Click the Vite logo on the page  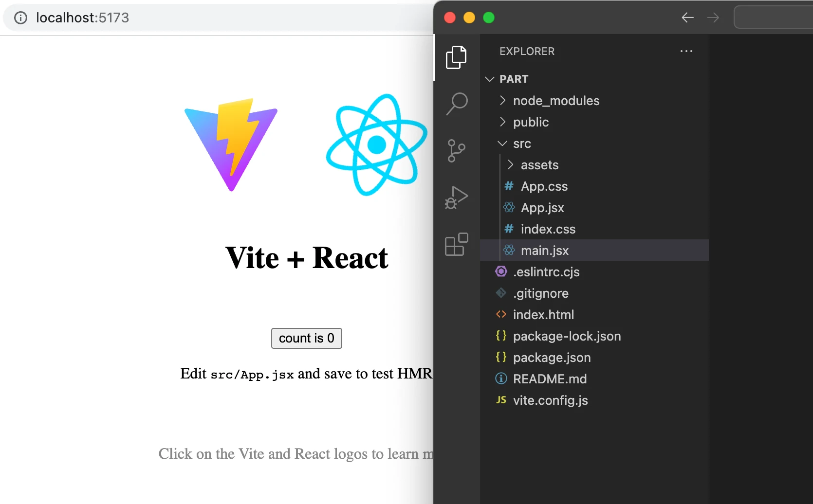pyautogui.click(x=231, y=144)
